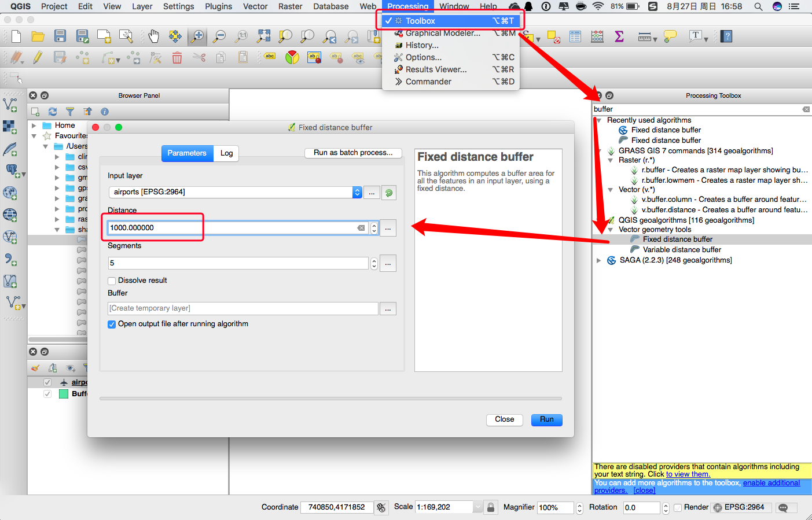812x520 pixels.
Task: Click the Zoom Full extent icon
Action: (263, 36)
